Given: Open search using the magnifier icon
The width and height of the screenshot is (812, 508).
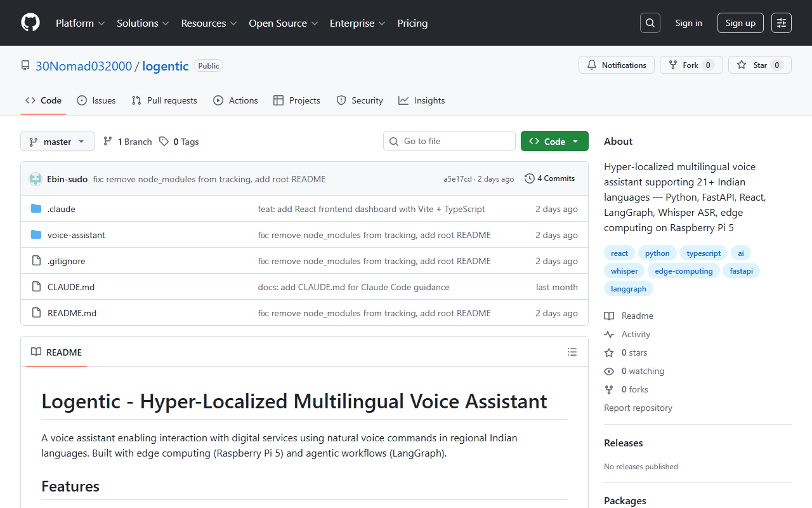Looking at the screenshot, I should pos(650,22).
